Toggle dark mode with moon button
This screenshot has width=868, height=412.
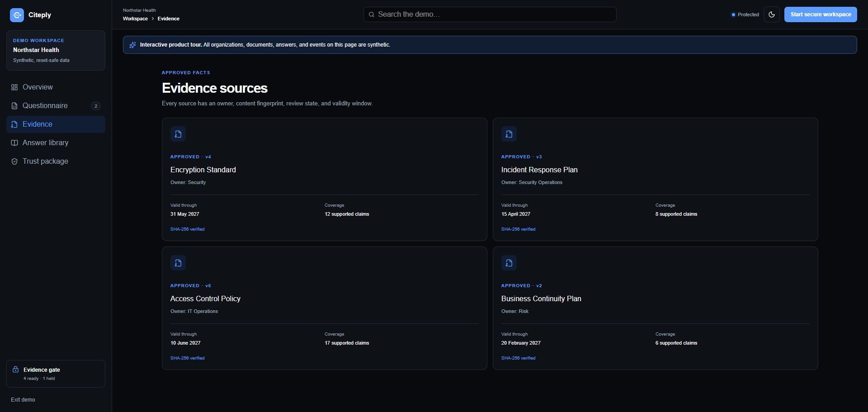772,14
